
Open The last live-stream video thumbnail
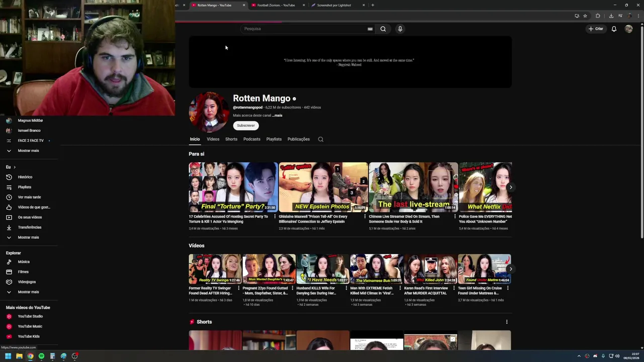pyautogui.click(x=414, y=187)
